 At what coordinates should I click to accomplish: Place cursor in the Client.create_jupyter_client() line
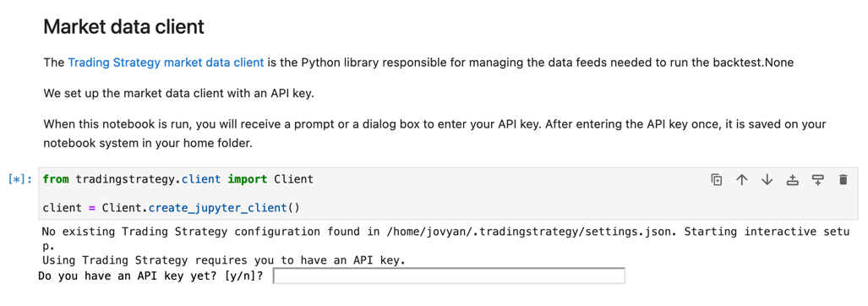171,209
